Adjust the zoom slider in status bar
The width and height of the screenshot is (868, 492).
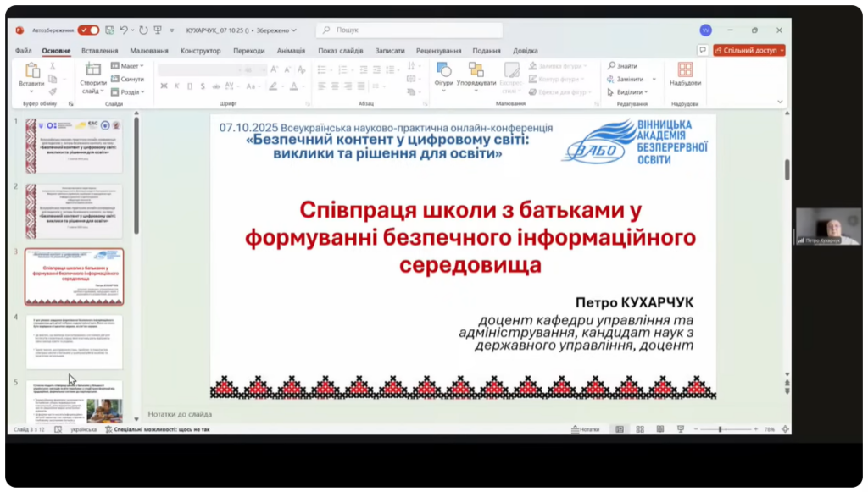pyautogui.click(x=720, y=429)
